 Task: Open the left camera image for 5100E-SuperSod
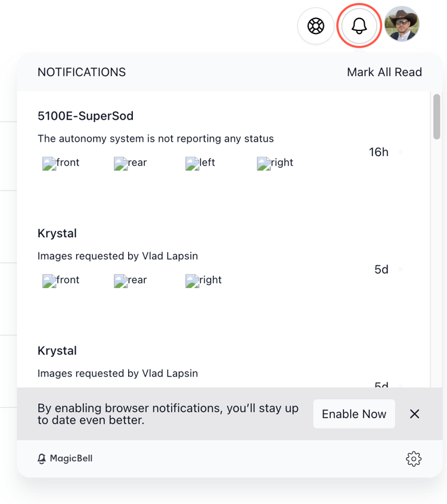click(x=200, y=163)
